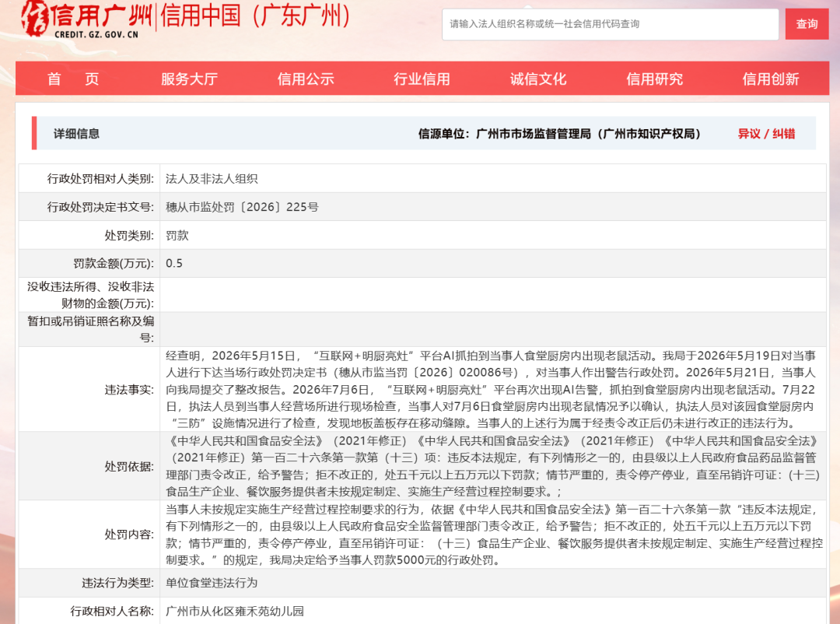Open the 诚信文化 navigation item
The width and height of the screenshot is (840, 624).
[x=538, y=79]
